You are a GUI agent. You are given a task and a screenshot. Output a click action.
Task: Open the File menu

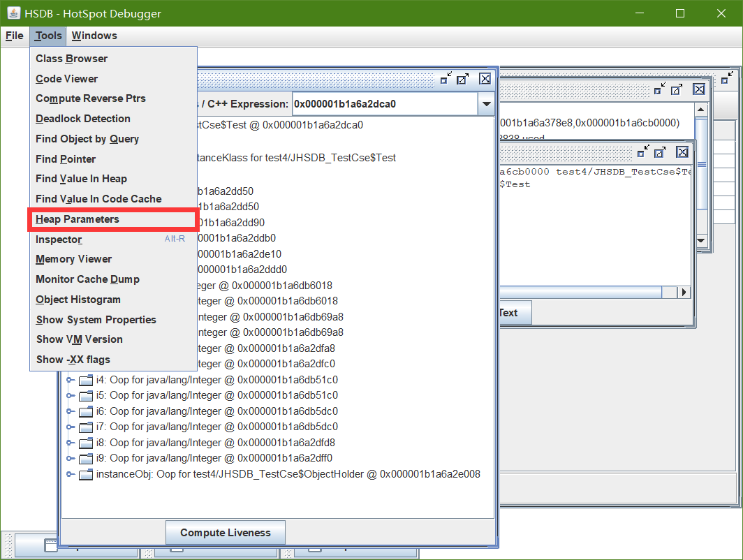point(14,36)
